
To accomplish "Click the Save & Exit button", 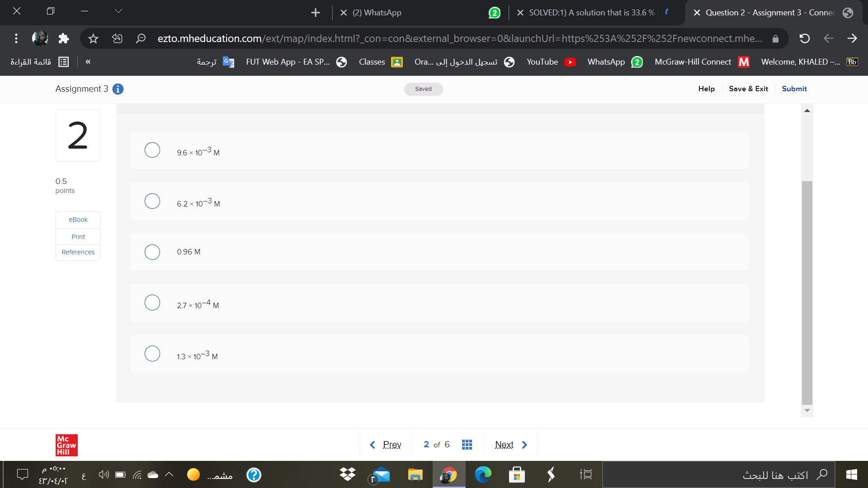I will [x=748, y=88].
